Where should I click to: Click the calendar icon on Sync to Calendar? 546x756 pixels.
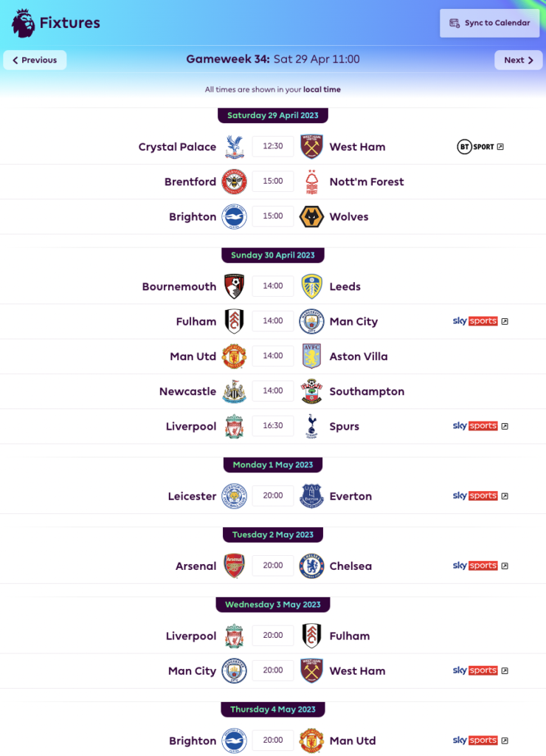(456, 23)
